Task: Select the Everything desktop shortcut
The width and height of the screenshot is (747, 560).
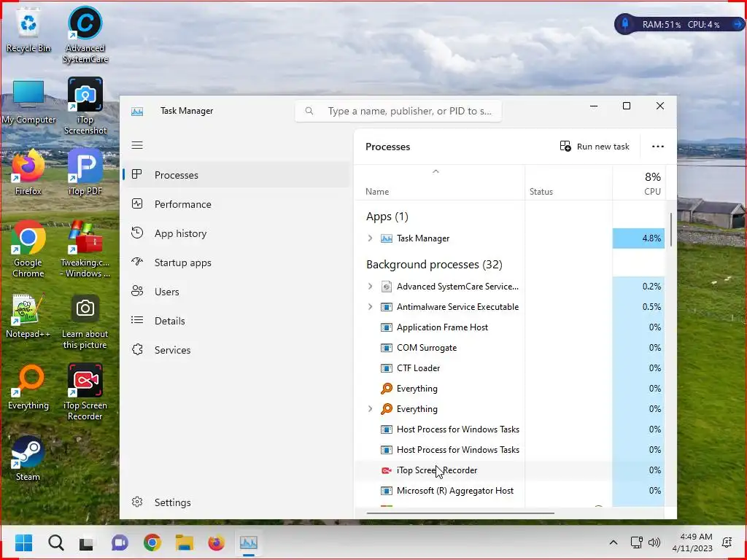Action: [28, 388]
